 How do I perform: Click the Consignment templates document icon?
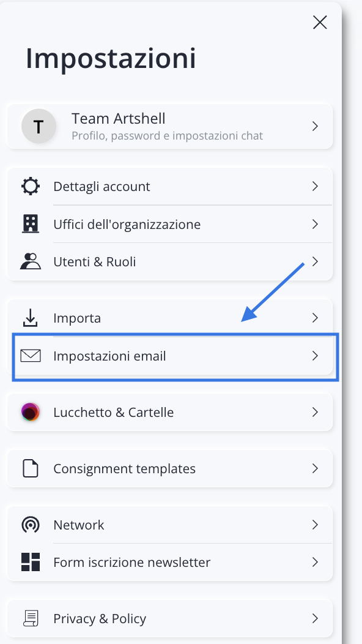30,468
